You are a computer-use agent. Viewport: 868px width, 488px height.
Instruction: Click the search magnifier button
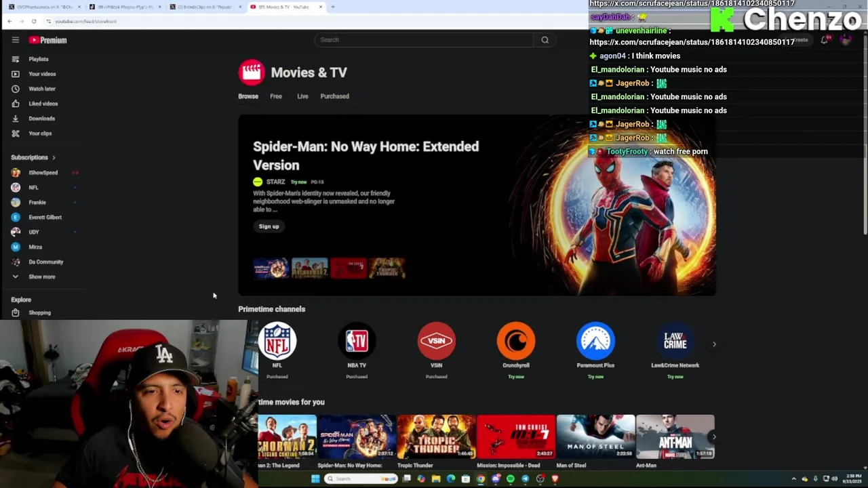click(545, 40)
